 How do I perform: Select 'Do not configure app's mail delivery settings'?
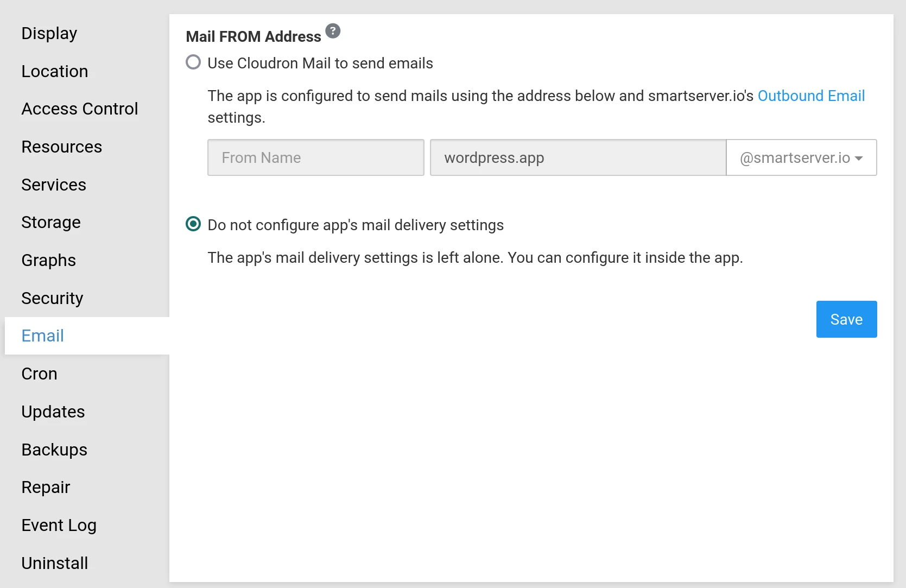click(193, 224)
